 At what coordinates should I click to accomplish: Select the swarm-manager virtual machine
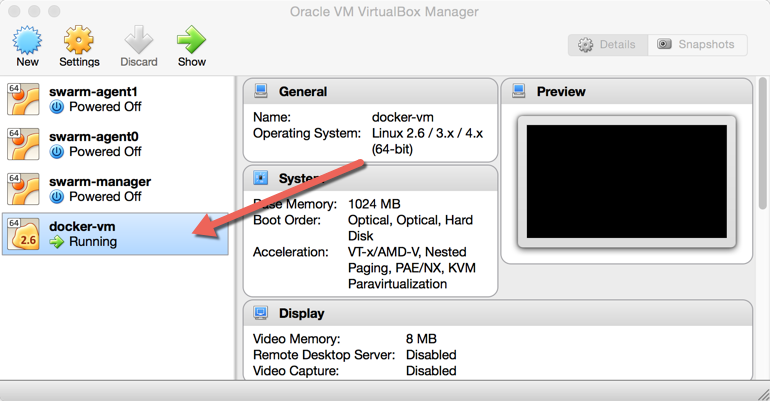click(x=100, y=182)
